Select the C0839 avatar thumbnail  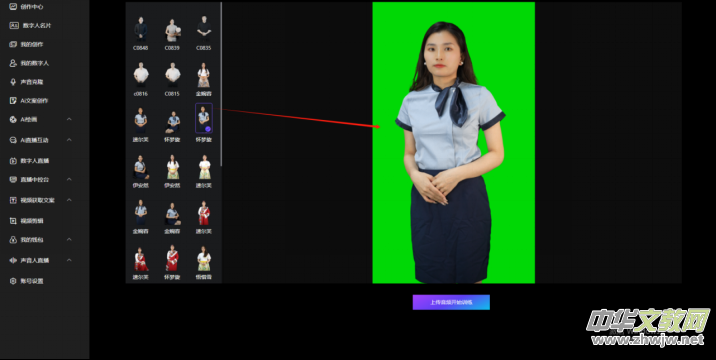click(172, 30)
